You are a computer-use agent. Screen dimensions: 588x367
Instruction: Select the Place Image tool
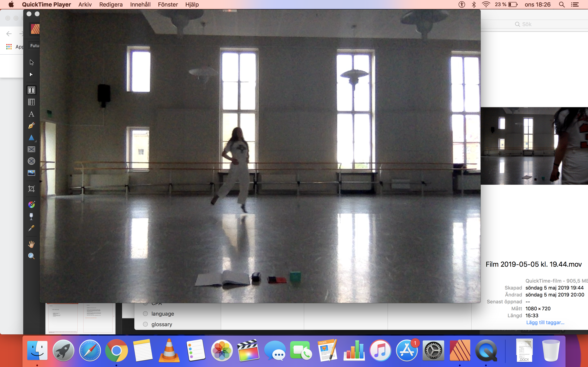pos(31,173)
